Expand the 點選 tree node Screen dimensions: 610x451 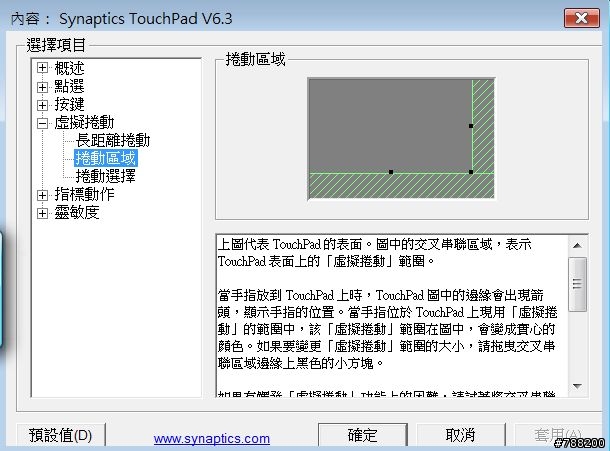(x=42, y=87)
